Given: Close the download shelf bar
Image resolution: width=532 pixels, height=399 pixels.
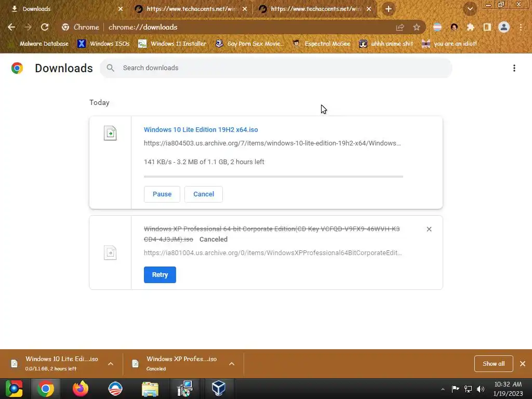Looking at the screenshot, I should 523,364.
